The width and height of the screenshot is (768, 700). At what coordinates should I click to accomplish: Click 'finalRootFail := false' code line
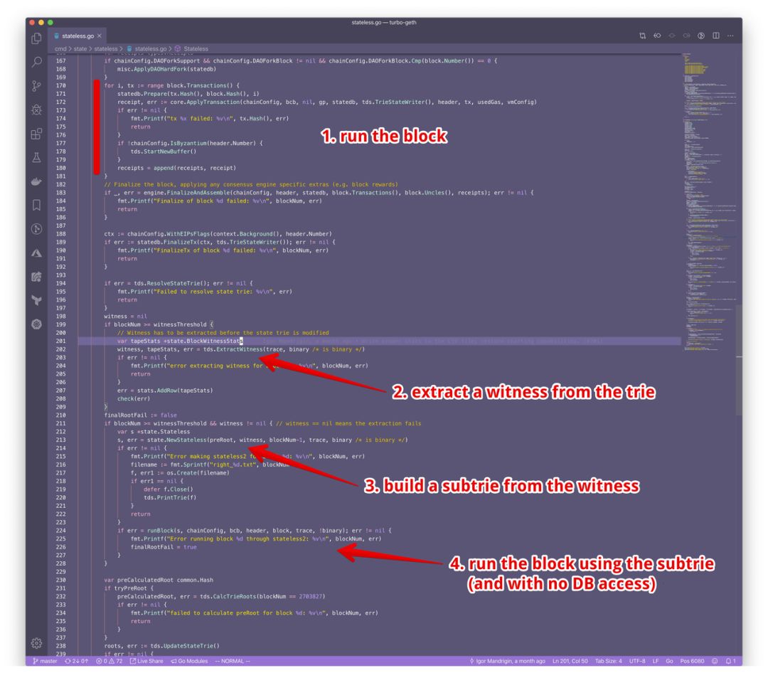[140, 415]
